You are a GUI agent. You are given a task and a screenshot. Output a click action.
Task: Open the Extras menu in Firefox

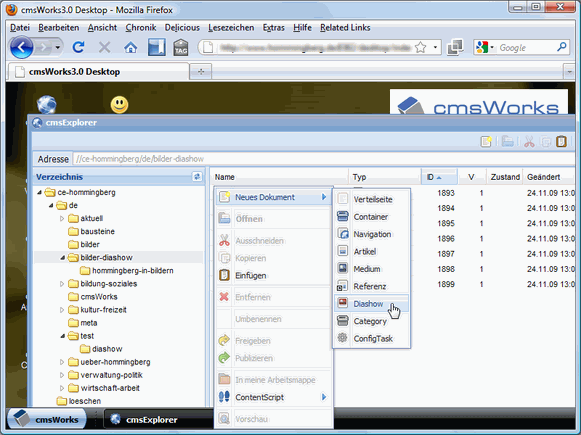(x=273, y=27)
